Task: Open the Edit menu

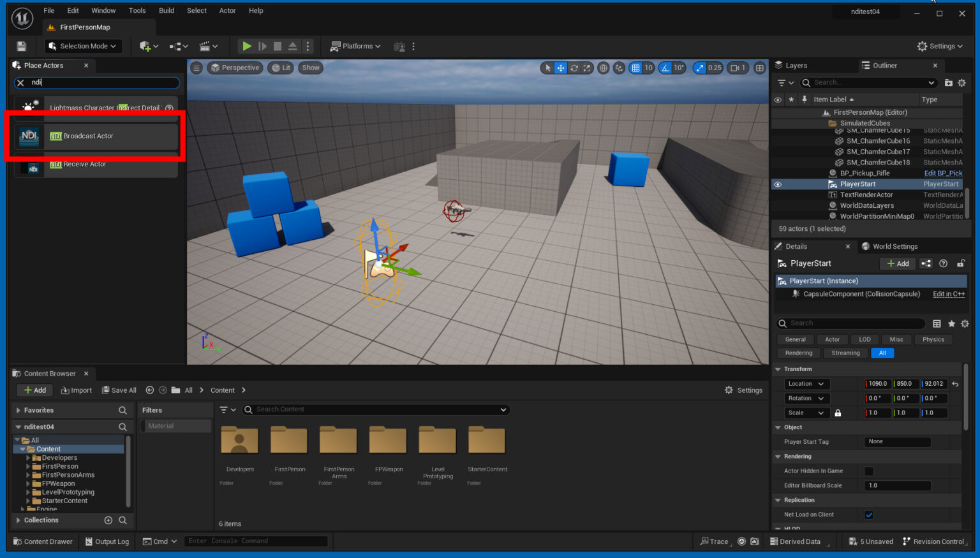Action: [x=72, y=10]
